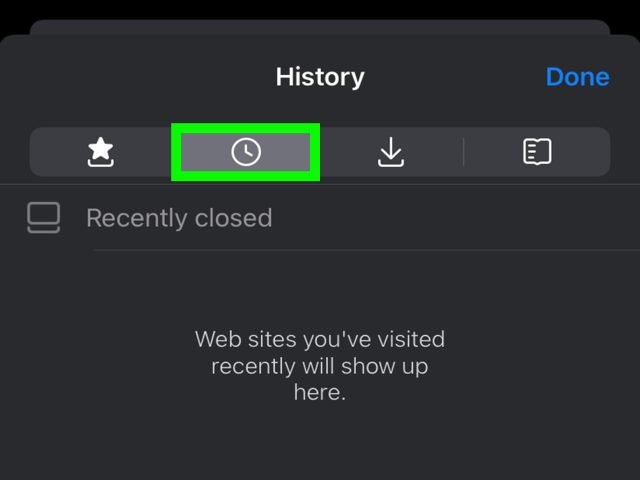
Task: Click the divider between Downloads and Reading List
Action: [x=464, y=152]
